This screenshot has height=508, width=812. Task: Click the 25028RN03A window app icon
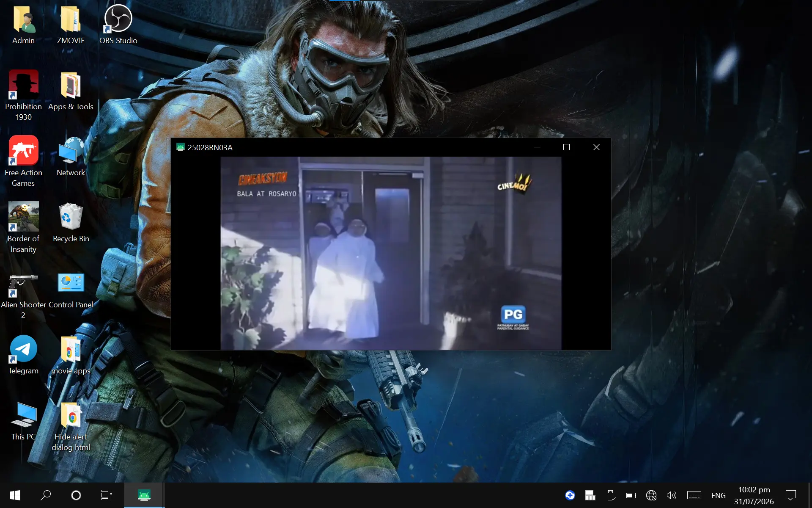[181, 147]
